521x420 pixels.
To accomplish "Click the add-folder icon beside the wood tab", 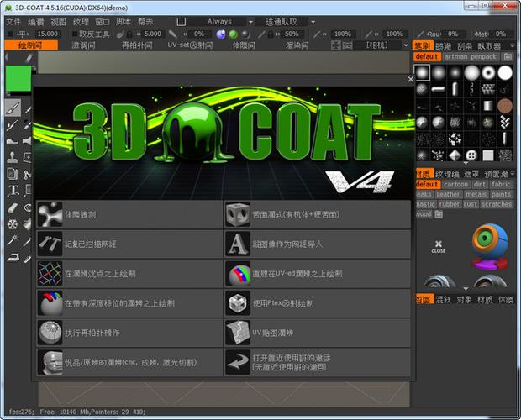I will click(439, 214).
